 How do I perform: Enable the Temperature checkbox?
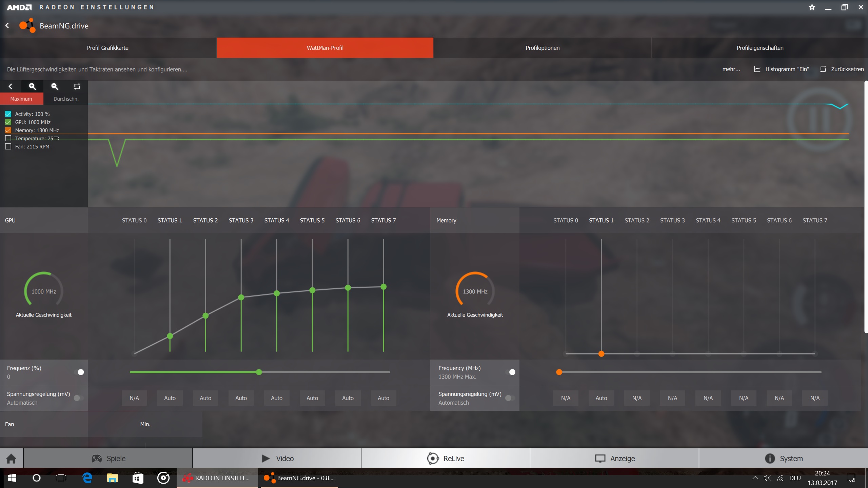(8, 138)
